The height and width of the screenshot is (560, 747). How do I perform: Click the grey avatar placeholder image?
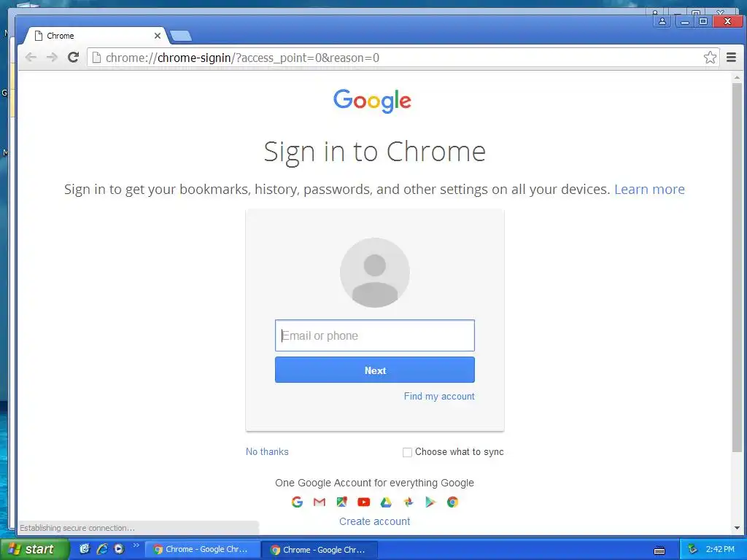(374, 273)
